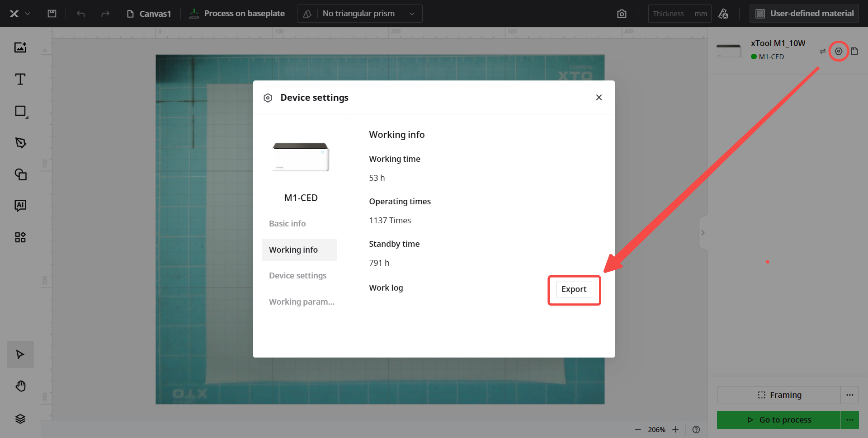The image size is (868, 438).
Task: Zoom in with the plus icon
Action: [x=675, y=429]
